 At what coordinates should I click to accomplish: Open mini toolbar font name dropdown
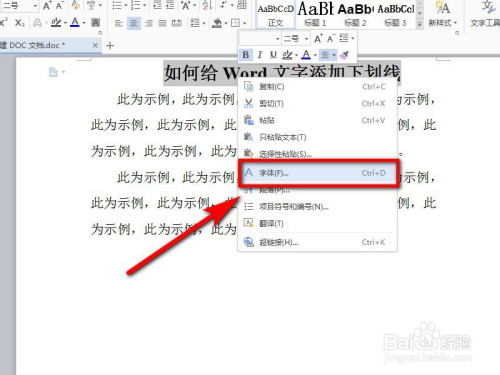[278, 39]
